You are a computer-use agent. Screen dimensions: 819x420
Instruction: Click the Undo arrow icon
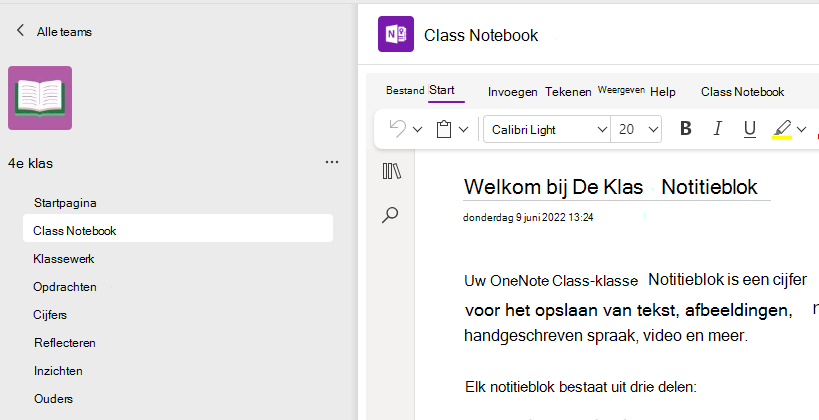pos(398,129)
